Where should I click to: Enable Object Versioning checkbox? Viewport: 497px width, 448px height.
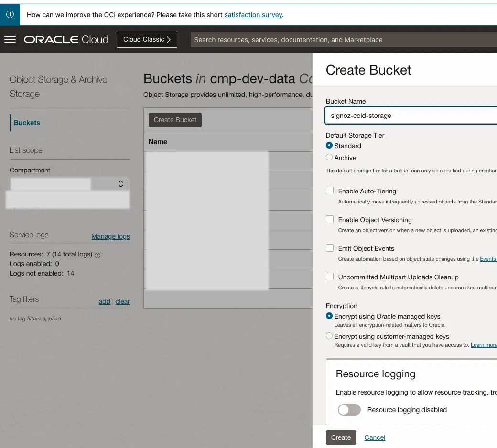click(330, 220)
